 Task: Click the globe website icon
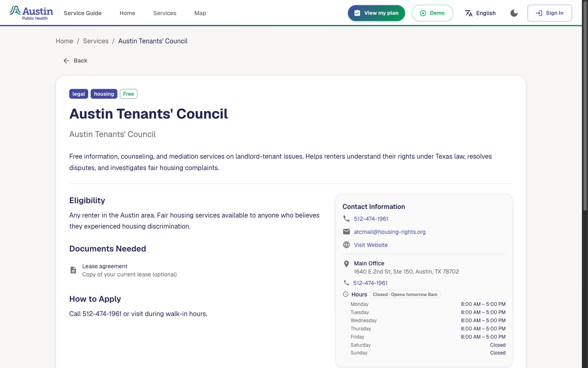[x=346, y=245]
